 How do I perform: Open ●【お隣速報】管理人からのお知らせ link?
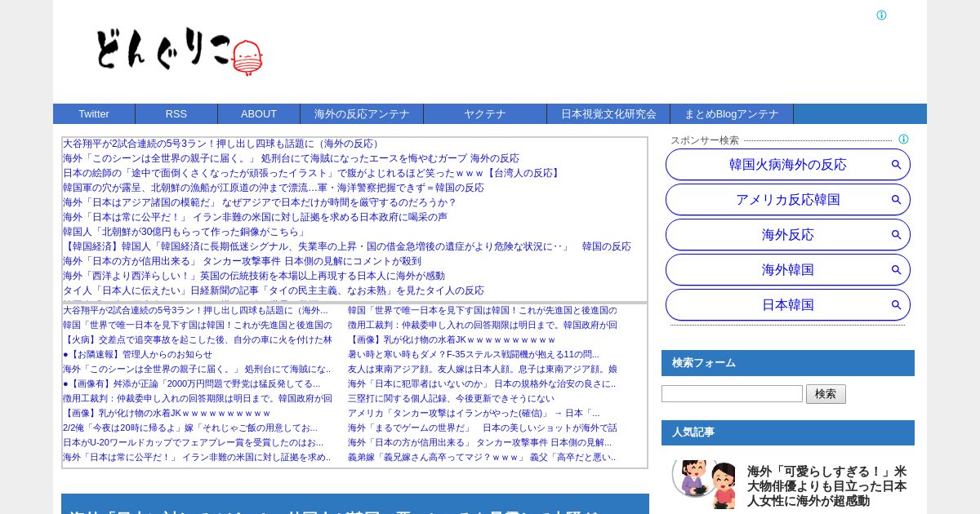(137, 354)
